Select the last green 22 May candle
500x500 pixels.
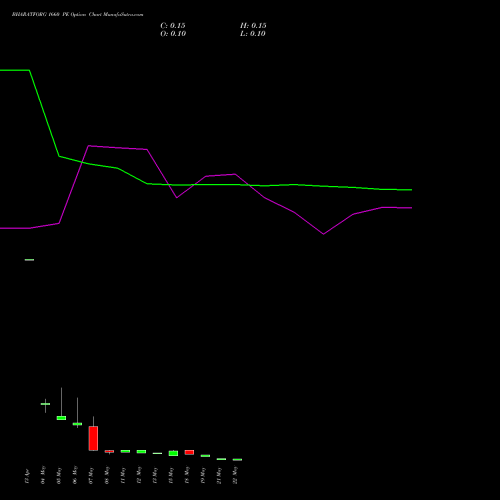coord(237,460)
